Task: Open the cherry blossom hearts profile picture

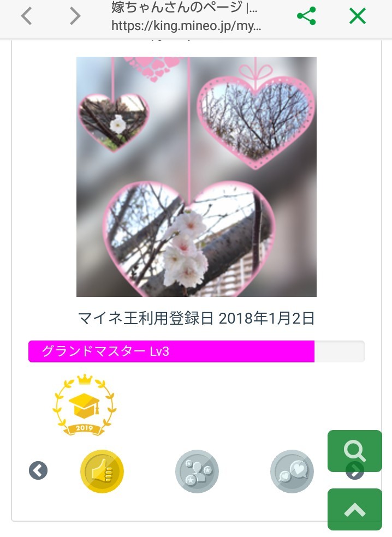Action: [x=197, y=177]
